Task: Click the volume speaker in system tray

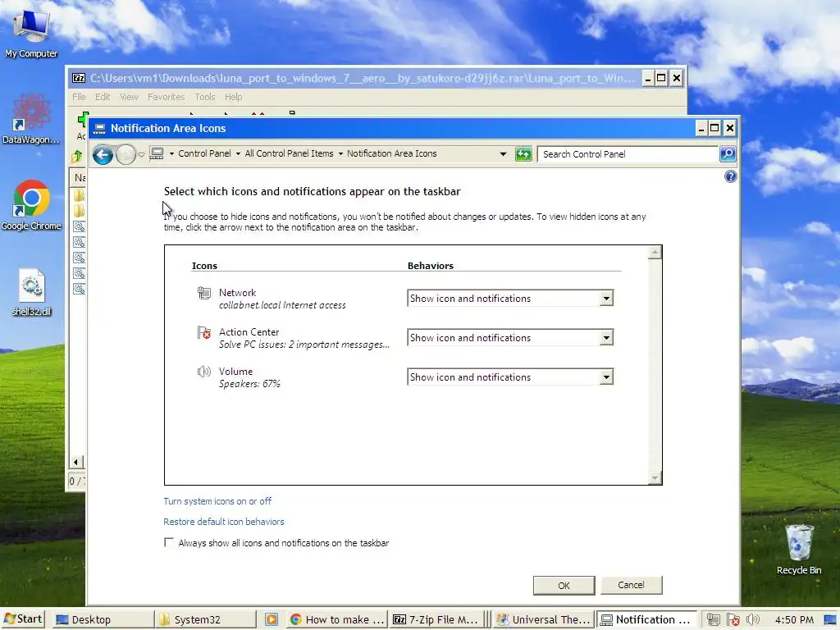Action: [x=753, y=620]
